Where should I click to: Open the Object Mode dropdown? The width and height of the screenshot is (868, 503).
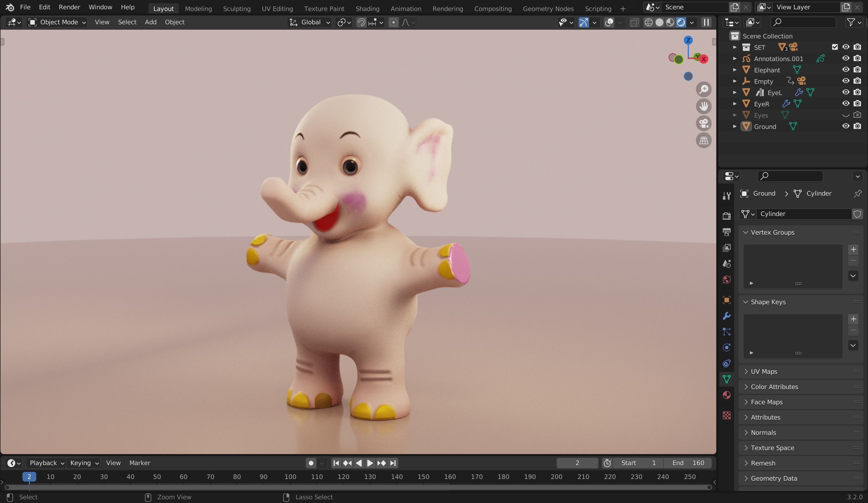[x=57, y=22]
